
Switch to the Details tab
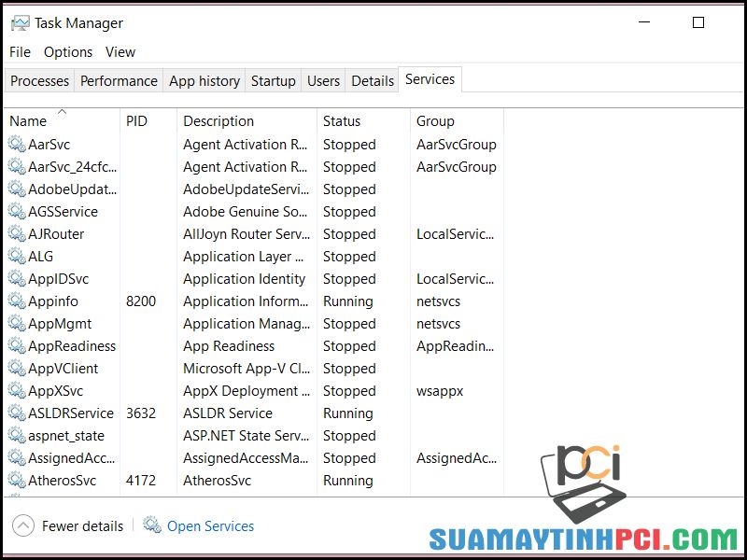click(x=373, y=81)
